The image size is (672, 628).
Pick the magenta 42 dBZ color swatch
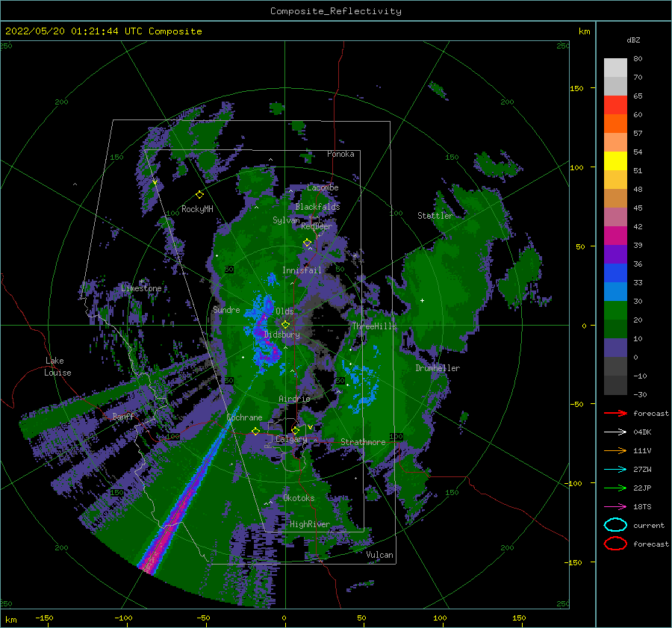click(x=615, y=235)
